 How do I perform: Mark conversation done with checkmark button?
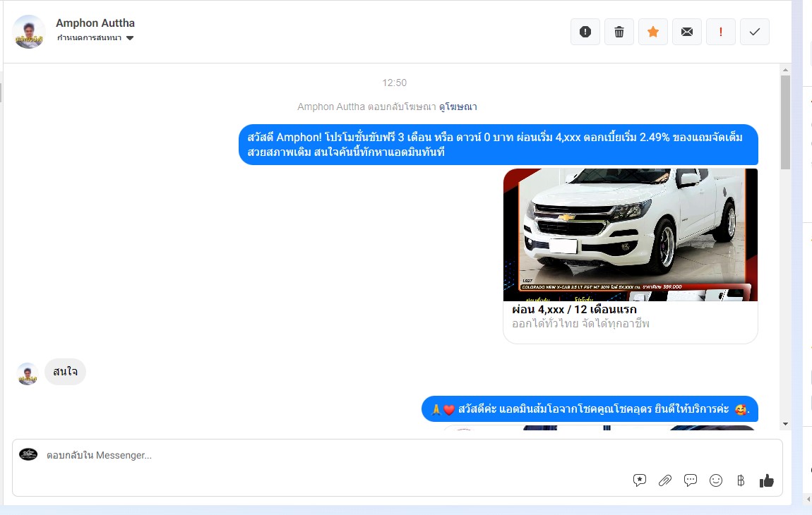(x=755, y=32)
